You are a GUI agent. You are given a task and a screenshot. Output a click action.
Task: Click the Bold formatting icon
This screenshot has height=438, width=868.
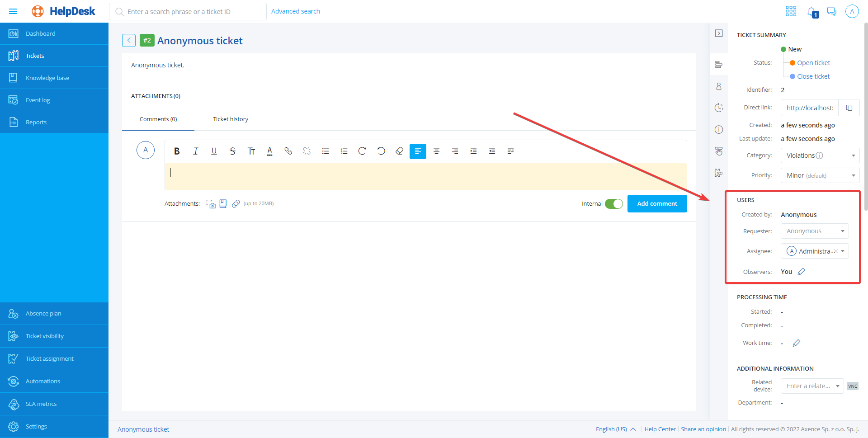point(177,151)
